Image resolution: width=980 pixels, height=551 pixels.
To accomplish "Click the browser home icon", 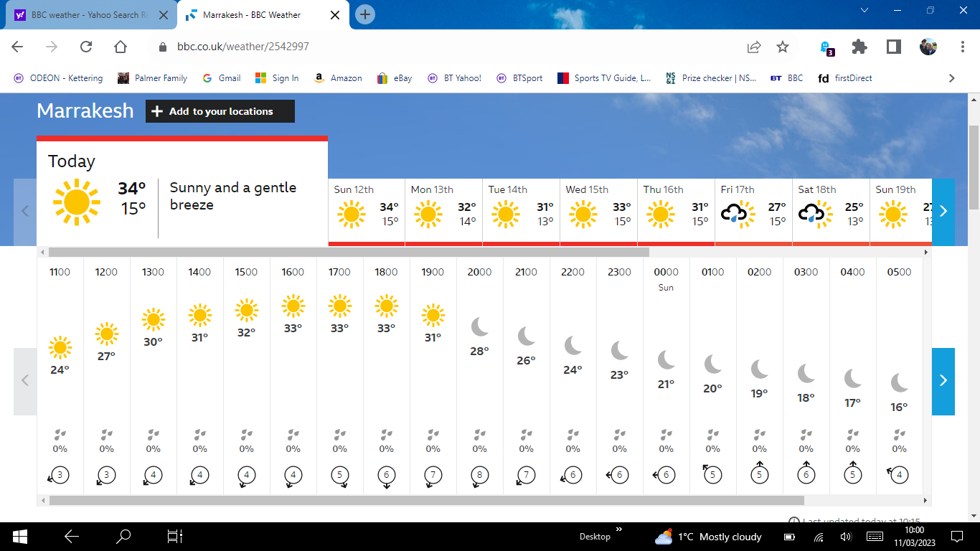I will pos(121,47).
